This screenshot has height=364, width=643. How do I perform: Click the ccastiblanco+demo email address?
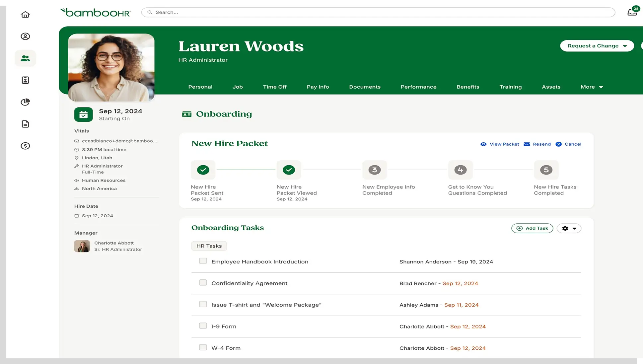point(119,141)
